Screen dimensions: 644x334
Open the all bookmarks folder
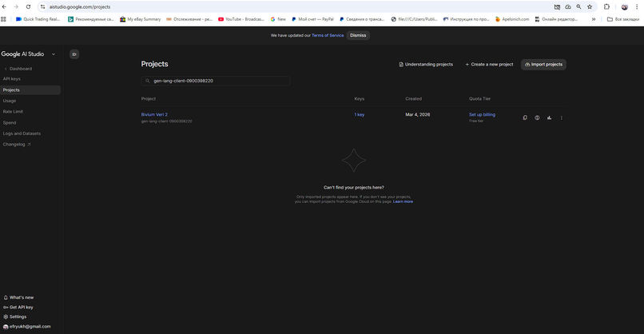[623, 19]
